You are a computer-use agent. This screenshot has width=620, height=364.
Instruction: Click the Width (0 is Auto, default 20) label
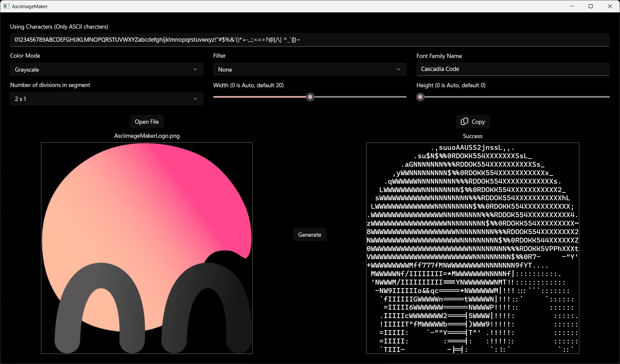click(248, 85)
